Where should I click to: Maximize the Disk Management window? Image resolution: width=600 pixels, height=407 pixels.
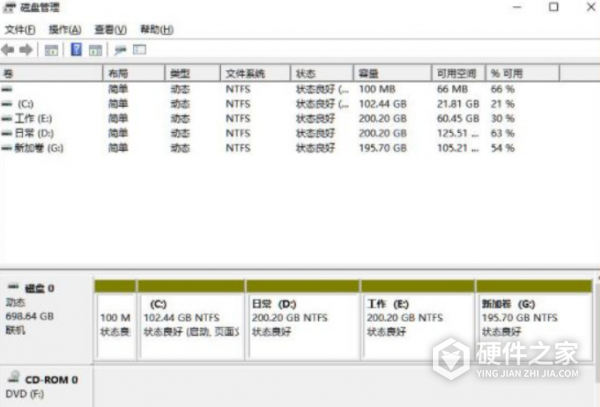[553, 7]
